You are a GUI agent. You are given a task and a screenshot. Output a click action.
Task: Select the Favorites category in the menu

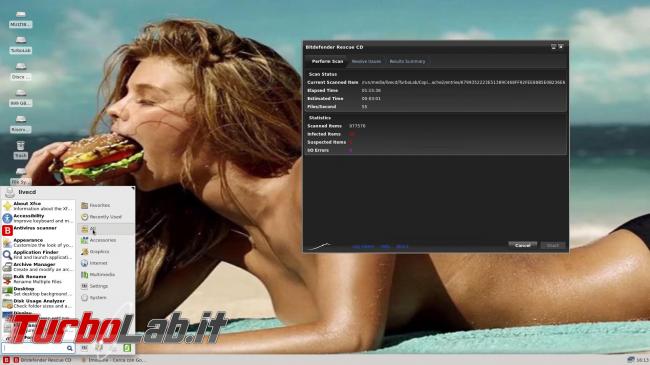pyautogui.click(x=106, y=205)
